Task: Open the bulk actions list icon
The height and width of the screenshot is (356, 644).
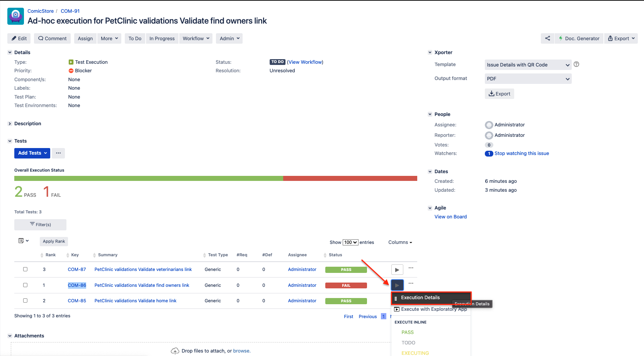Action: pyautogui.click(x=24, y=241)
